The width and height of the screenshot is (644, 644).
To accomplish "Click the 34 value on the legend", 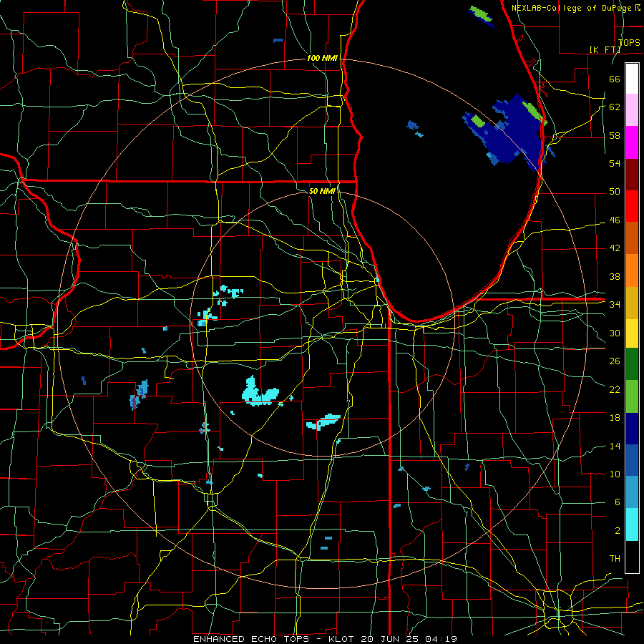I will coord(615,304).
